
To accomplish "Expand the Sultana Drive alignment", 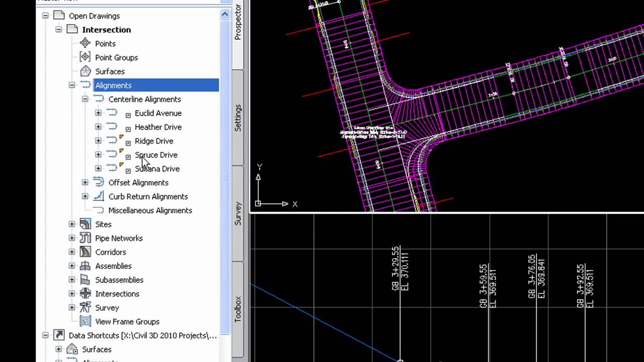I will pyautogui.click(x=98, y=168).
